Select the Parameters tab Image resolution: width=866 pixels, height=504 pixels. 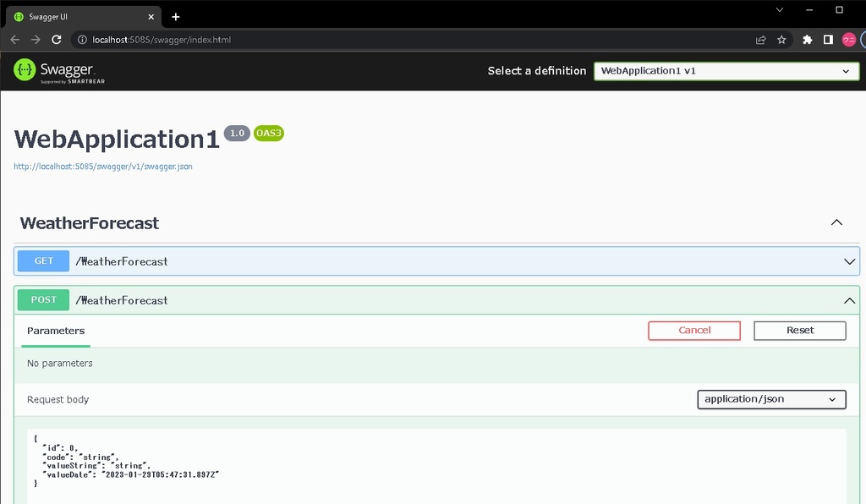[56, 331]
